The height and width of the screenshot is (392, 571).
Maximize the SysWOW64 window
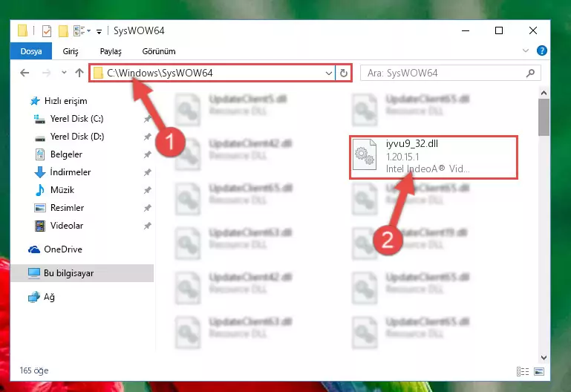[499, 30]
